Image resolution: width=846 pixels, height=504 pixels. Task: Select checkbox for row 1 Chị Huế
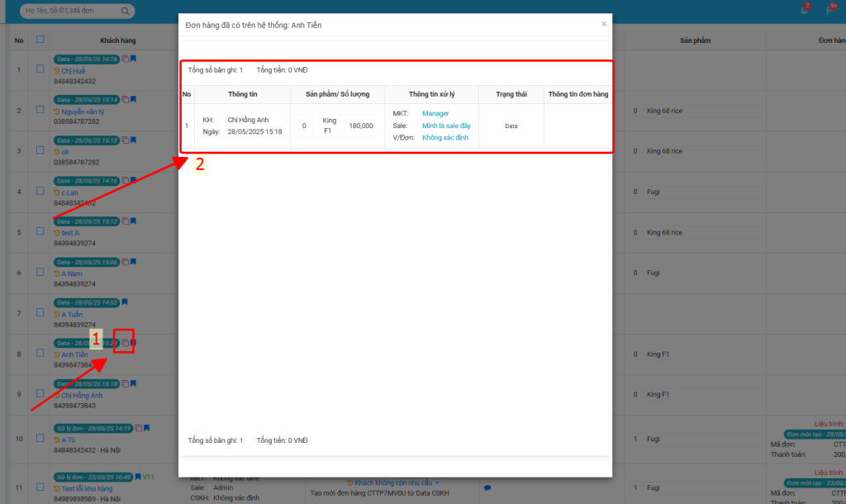tap(40, 69)
